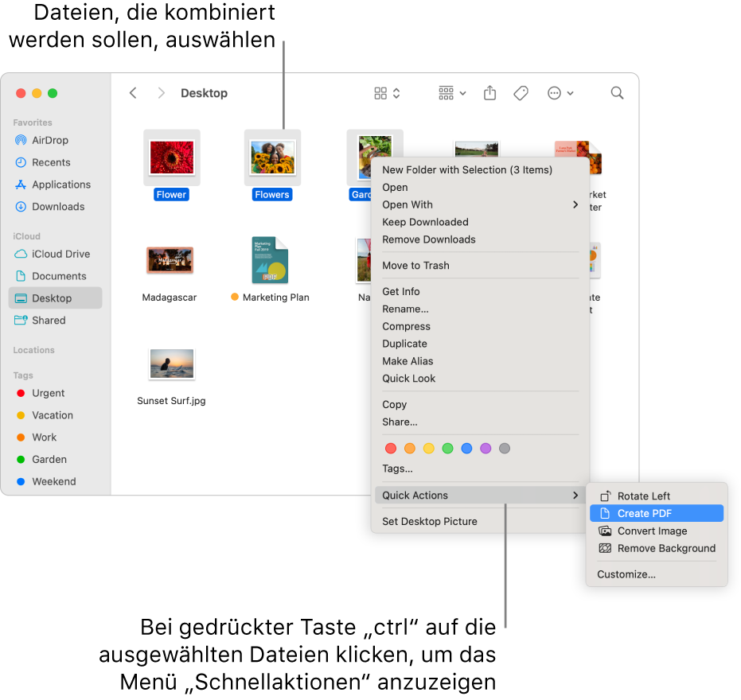Choose Rename... in the context menu

(480, 309)
